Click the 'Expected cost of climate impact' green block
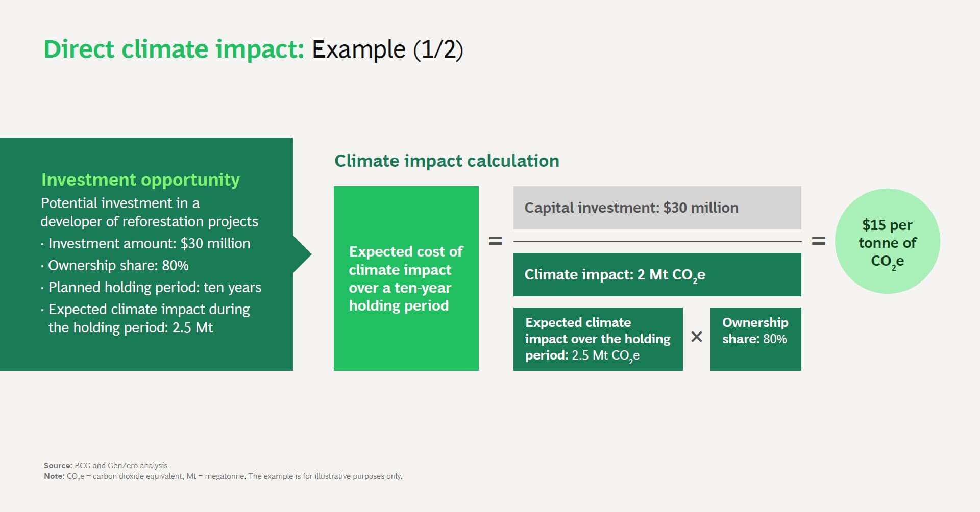This screenshot has height=512, width=980. tap(406, 278)
